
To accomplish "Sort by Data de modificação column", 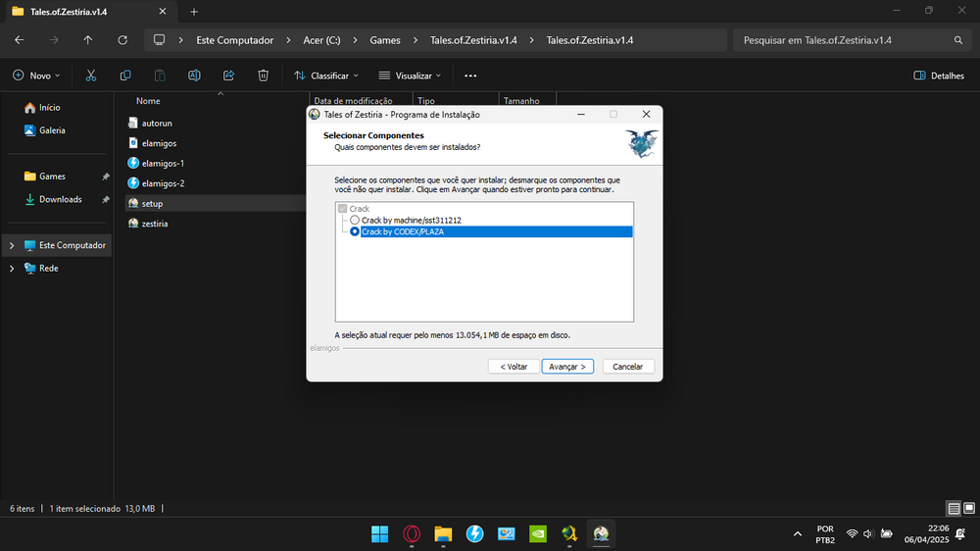I will (353, 101).
